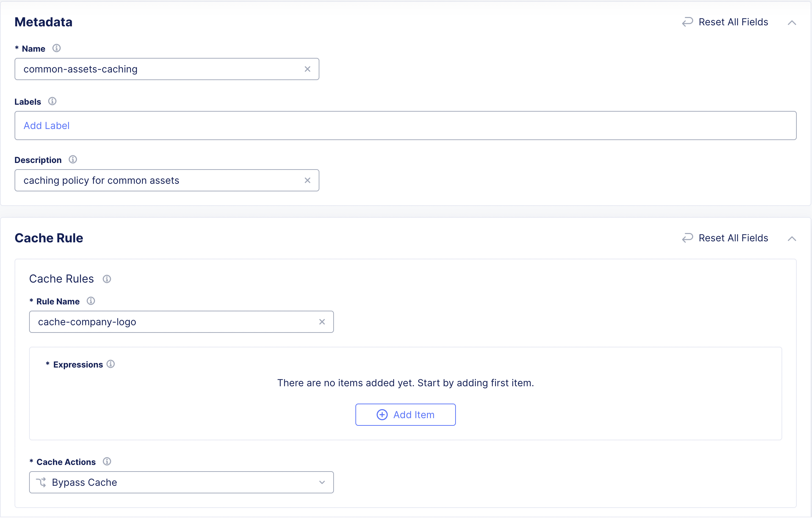Click the info icon beside Labels
The height and width of the screenshot is (518, 812).
(52, 101)
